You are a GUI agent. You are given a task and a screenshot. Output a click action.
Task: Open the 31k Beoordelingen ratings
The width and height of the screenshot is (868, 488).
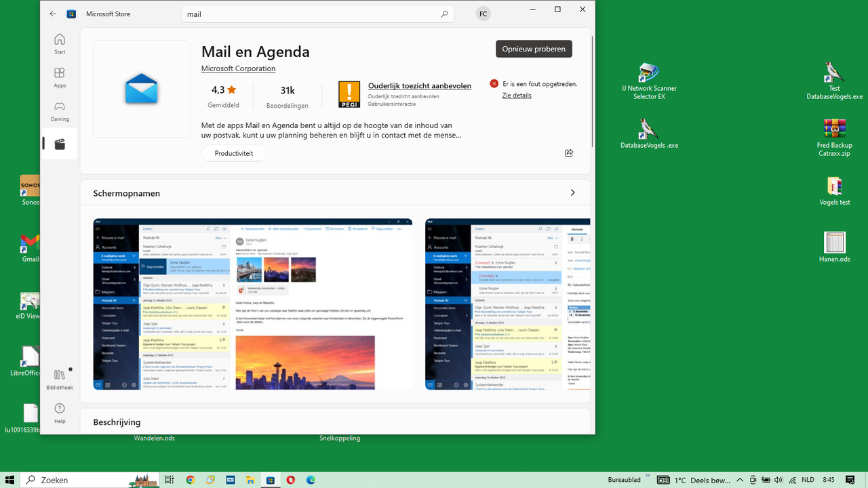pyautogui.click(x=288, y=97)
